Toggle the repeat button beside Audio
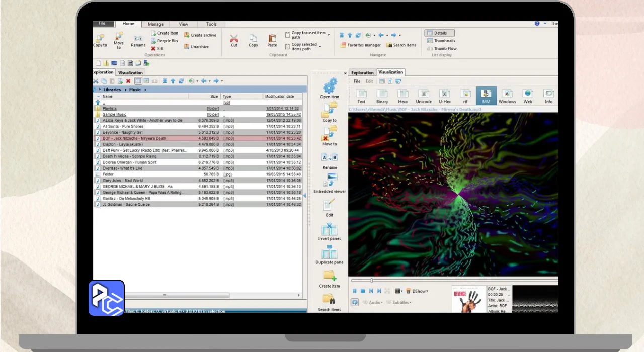 [354, 302]
